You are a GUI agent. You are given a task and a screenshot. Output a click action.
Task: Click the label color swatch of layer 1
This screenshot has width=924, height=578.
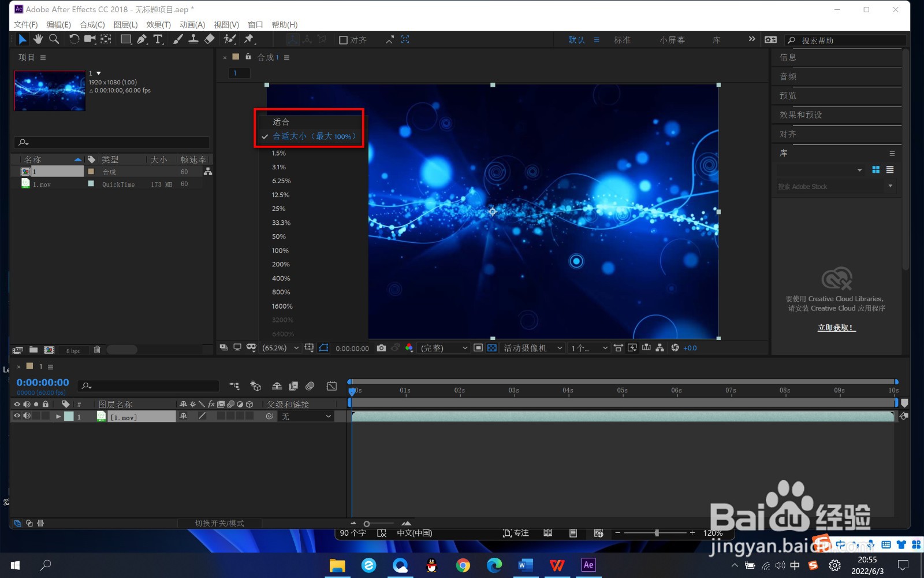point(69,416)
